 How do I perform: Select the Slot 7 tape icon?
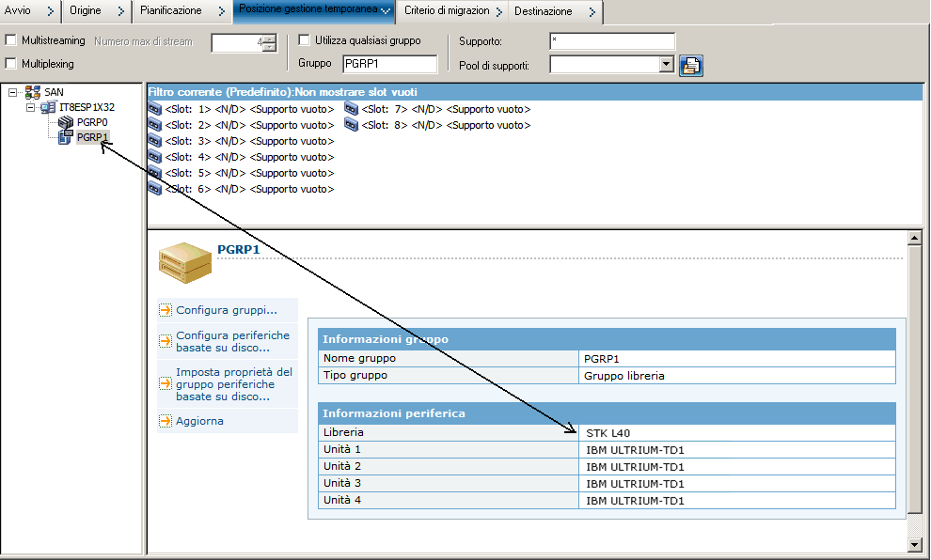pos(352,109)
